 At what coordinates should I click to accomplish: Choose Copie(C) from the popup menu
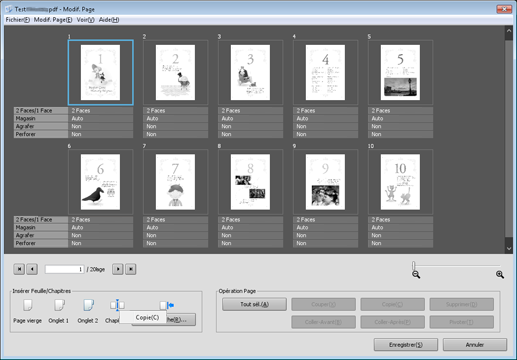(x=147, y=317)
